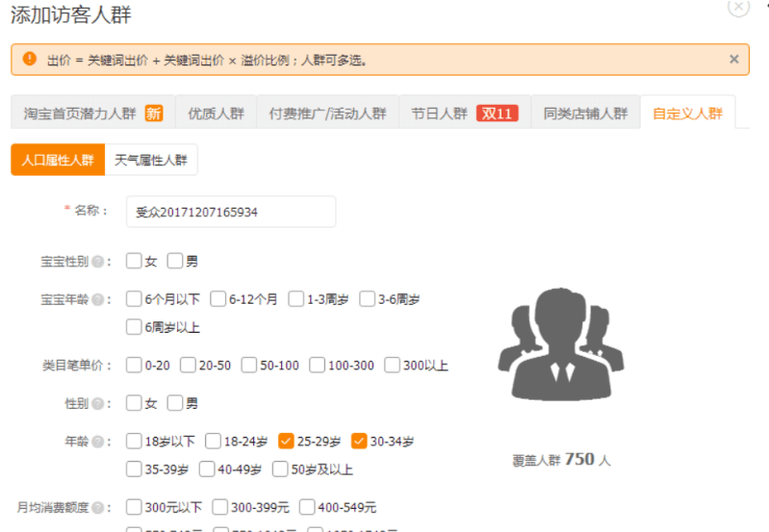Check baby age 6个月以下
769x532 pixels.
[134, 298]
